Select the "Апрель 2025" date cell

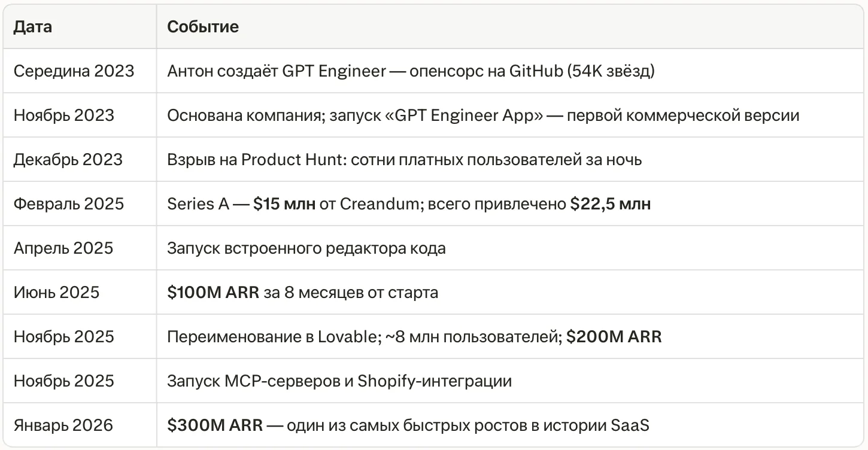pyautogui.click(x=63, y=248)
